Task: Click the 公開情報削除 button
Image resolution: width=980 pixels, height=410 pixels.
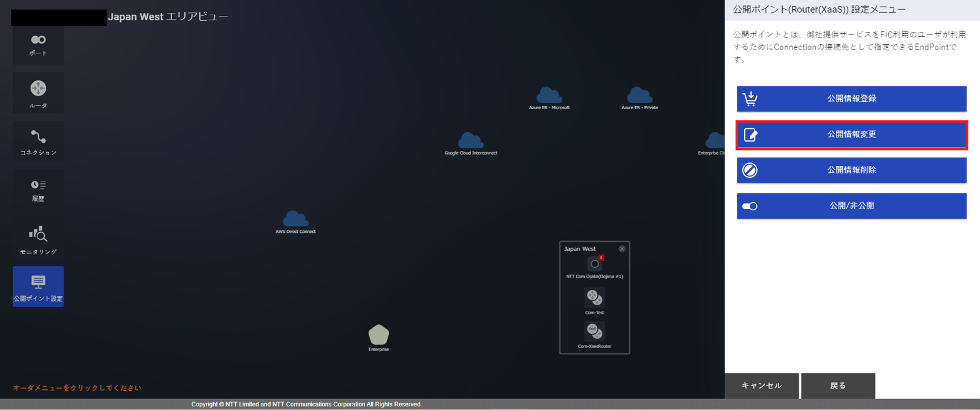Action: pyautogui.click(x=851, y=170)
